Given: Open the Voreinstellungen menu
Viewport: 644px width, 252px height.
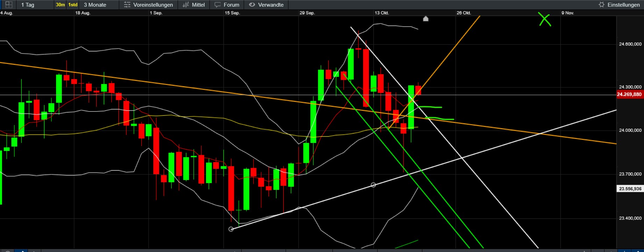Looking at the screenshot, I should tap(153, 5).
